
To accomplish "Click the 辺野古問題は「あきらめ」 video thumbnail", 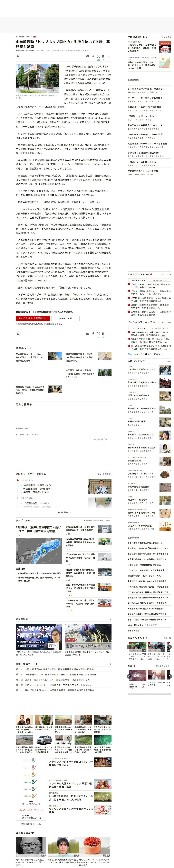I will click(x=39, y=637).
